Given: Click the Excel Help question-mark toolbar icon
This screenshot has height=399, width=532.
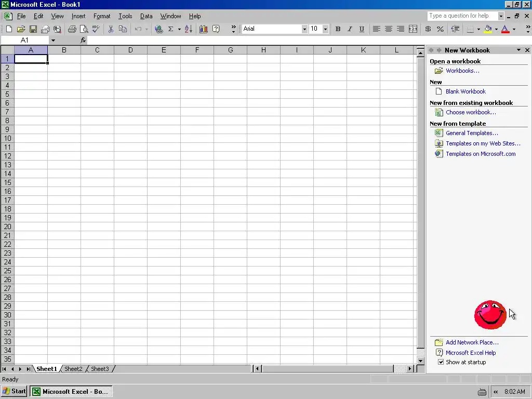Looking at the screenshot, I should click(x=216, y=29).
